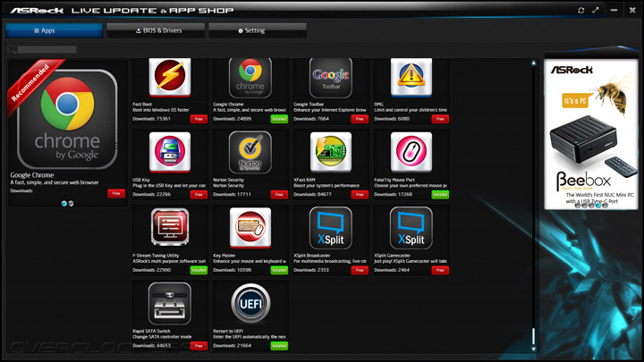The image size is (644, 362).
Task: Open the XSplit Broadcaster app icon
Action: pos(331,228)
